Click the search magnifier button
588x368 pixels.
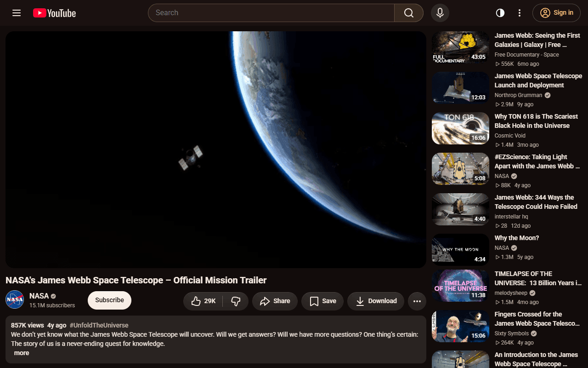point(409,13)
